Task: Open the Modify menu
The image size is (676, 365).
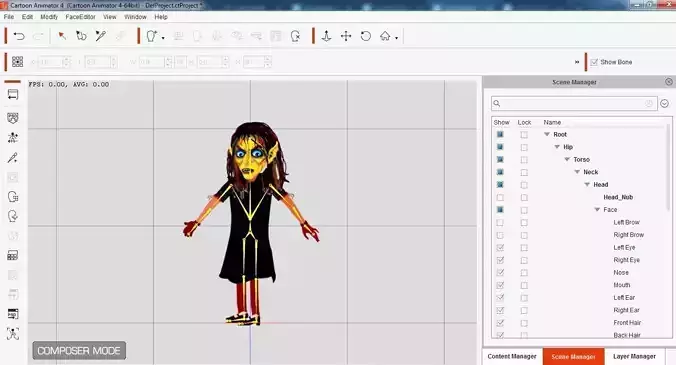Action: click(x=49, y=17)
